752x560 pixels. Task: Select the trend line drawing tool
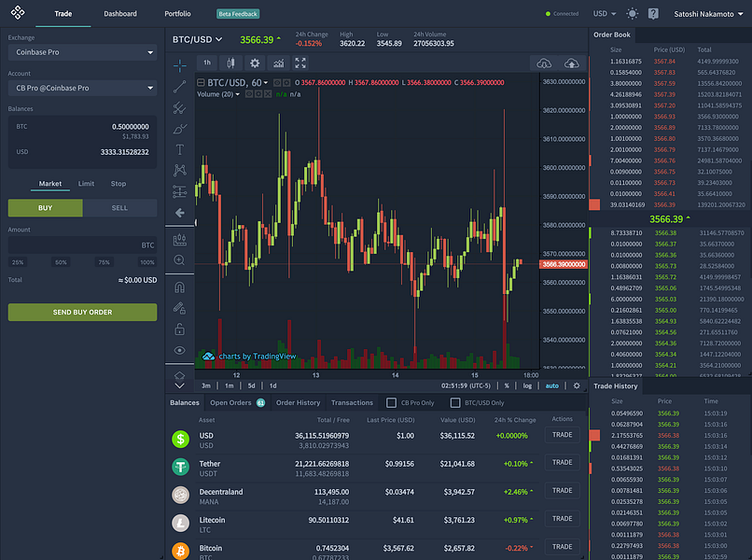point(180,87)
